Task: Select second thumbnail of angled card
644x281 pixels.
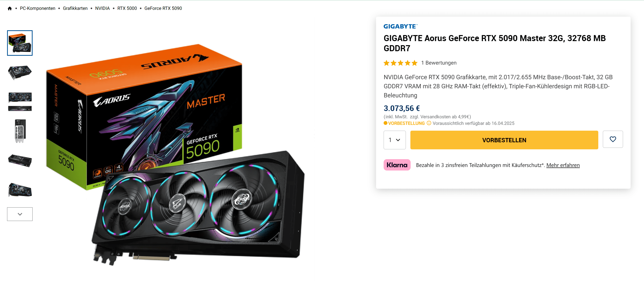Action: (x=20, y=72)
